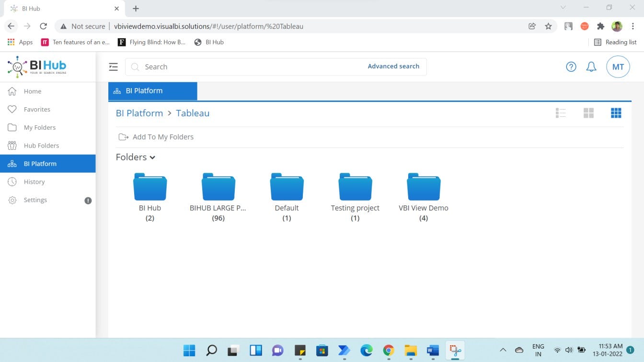Open the BIHUB LARGE folder with 96 items

click(x=218, y=187)
